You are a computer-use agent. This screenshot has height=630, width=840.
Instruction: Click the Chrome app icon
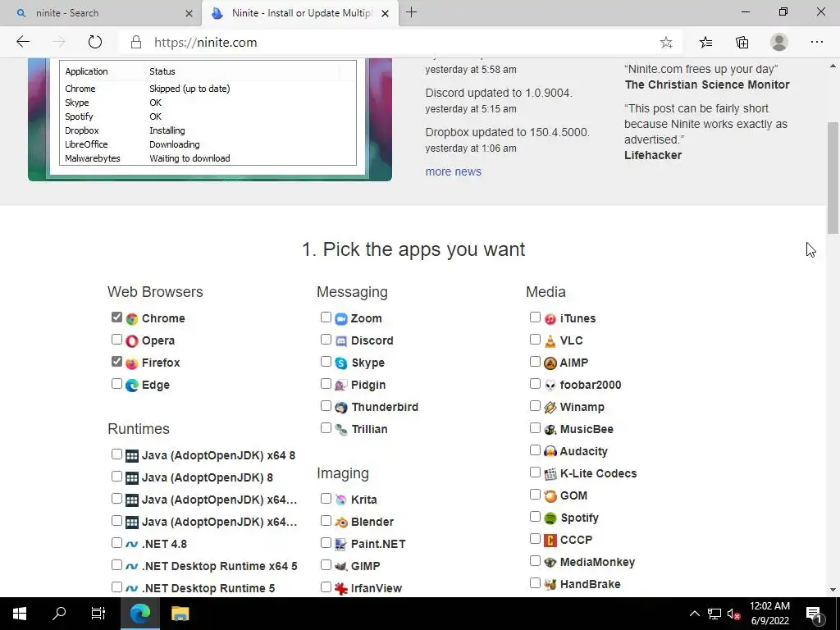[132, 319]
